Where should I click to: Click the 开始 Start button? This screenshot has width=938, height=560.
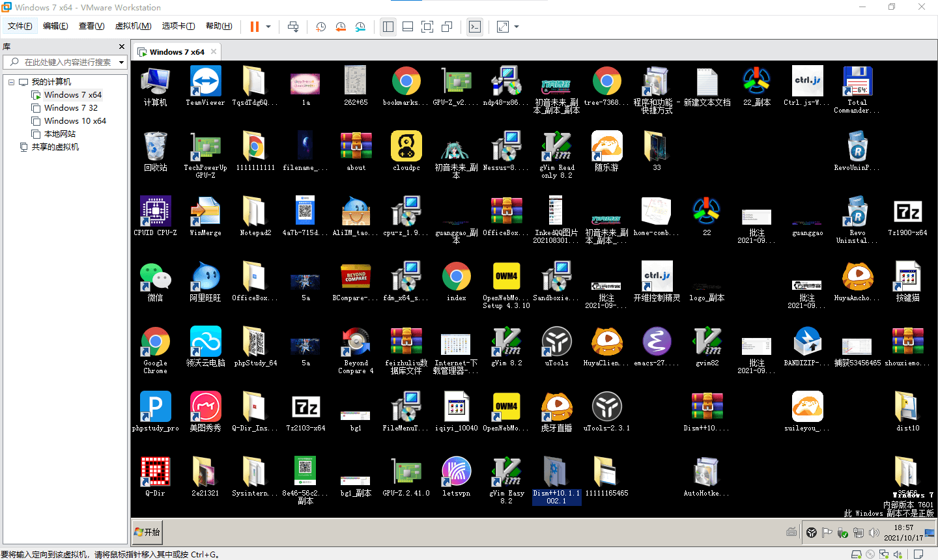[x=147, y=532]
